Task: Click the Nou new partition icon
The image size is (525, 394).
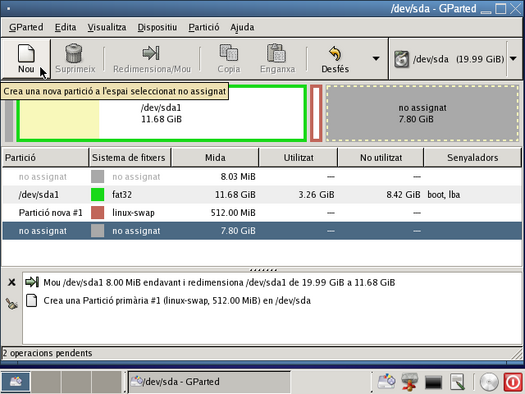Action: pyautogui.click(x=26, y=54)
